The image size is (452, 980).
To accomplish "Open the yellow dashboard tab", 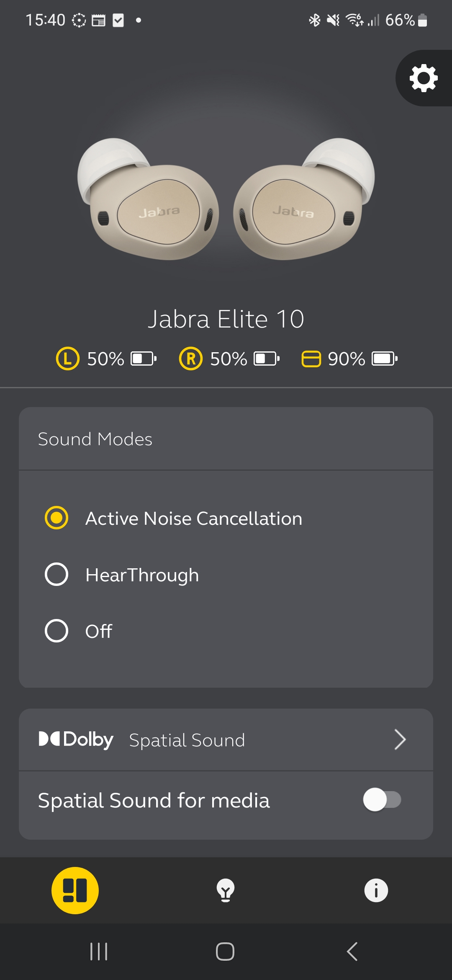I will (75, 890).
